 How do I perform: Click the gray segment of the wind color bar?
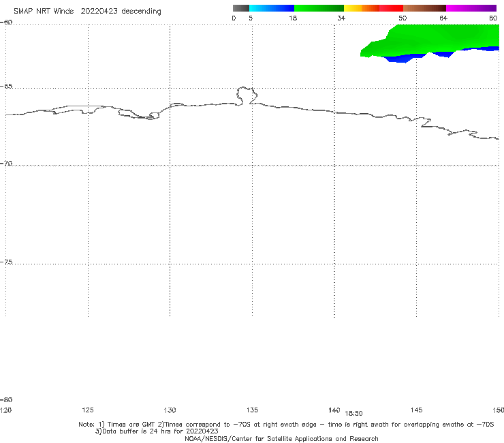coord(241,8)
